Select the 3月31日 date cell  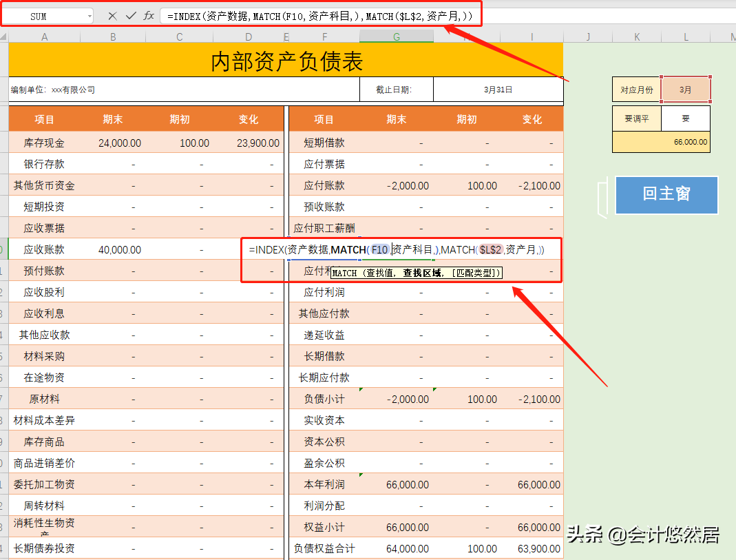pyautogui.click(x=497, y=89)
